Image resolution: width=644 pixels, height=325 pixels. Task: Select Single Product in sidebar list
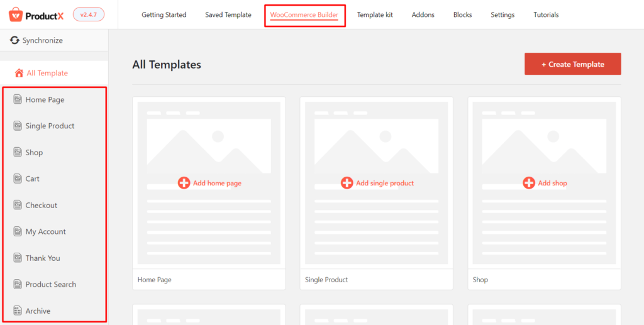[50, 126]
